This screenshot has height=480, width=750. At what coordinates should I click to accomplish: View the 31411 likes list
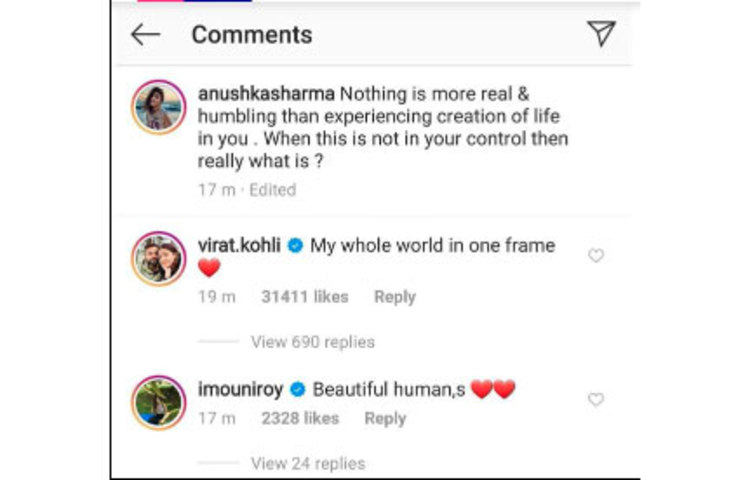pos(304,297)
